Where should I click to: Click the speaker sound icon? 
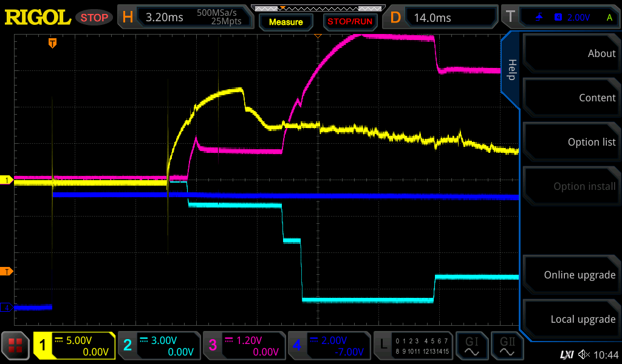[x=584, y=354]
